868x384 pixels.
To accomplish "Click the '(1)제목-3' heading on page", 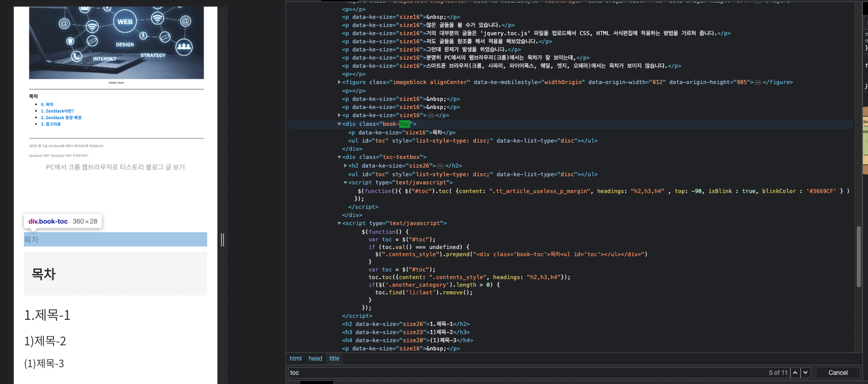I will pyautogui.click(x=44, y=364).
